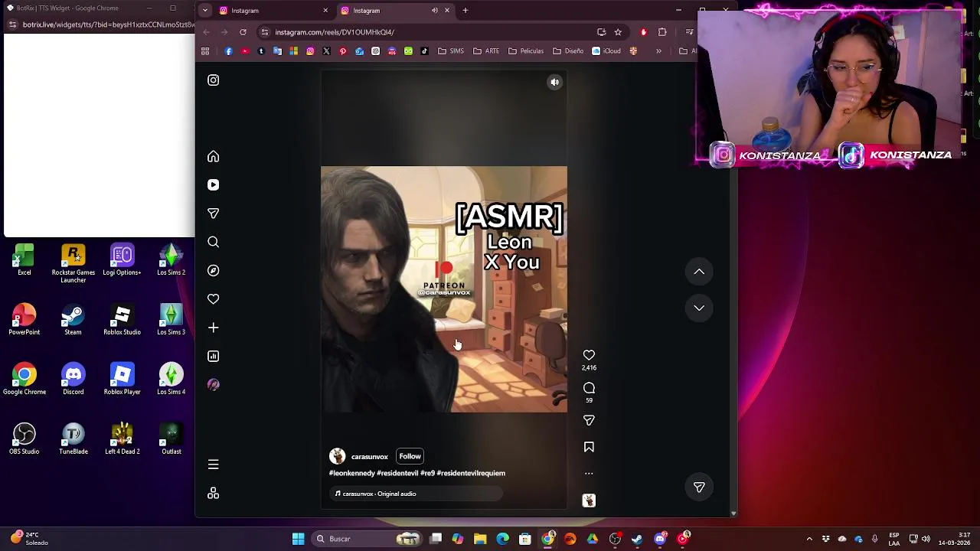The width and height of the screenshot is (980, 551).
Task: Open the Peliculas bookmark folder
Action: click(x=525, y=51)
